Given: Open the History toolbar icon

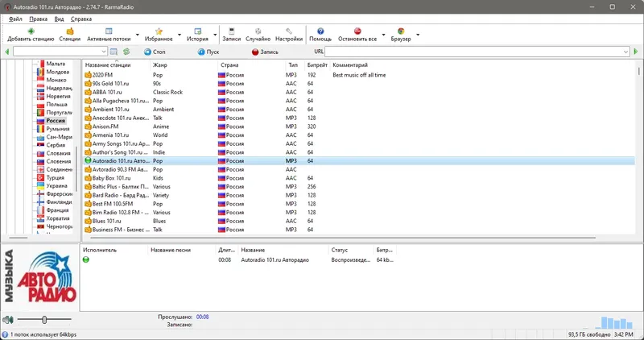Looking at the screenshot, I should pos(197,31).
